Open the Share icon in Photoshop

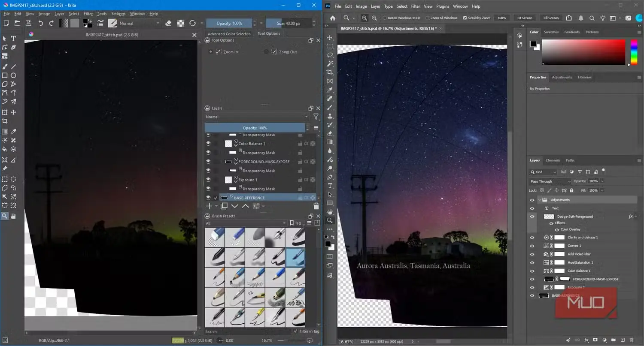coord(569,18)
